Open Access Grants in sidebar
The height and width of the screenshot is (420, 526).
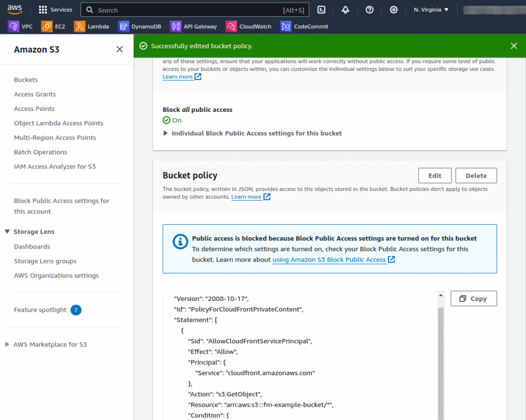tap(35, 94)
